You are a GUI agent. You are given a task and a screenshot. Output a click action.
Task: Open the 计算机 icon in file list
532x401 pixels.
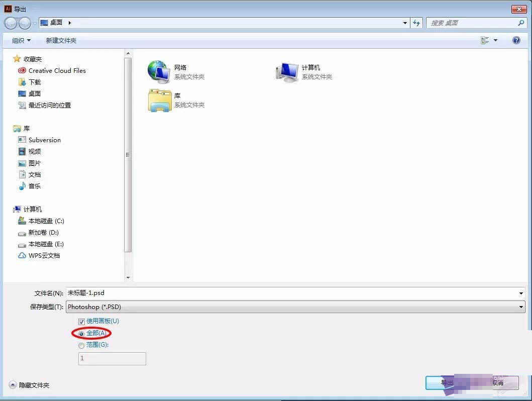tap(287, 72)
